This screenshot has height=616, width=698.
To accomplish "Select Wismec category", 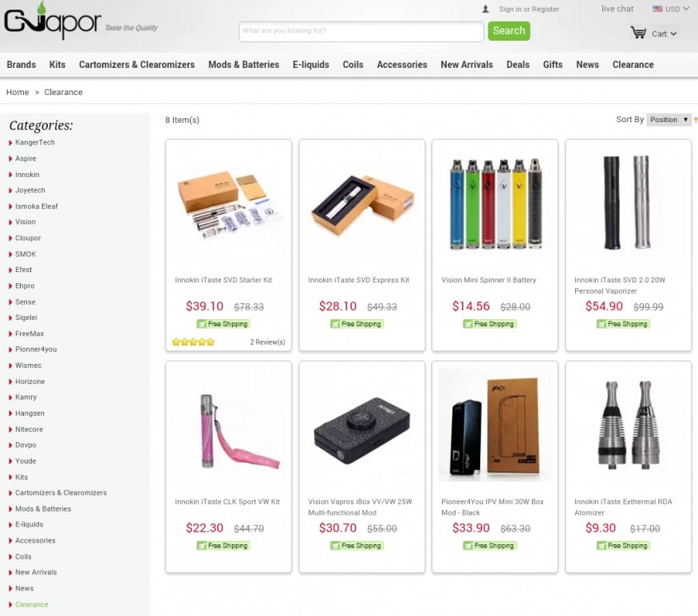I will (x=29, y=365).
